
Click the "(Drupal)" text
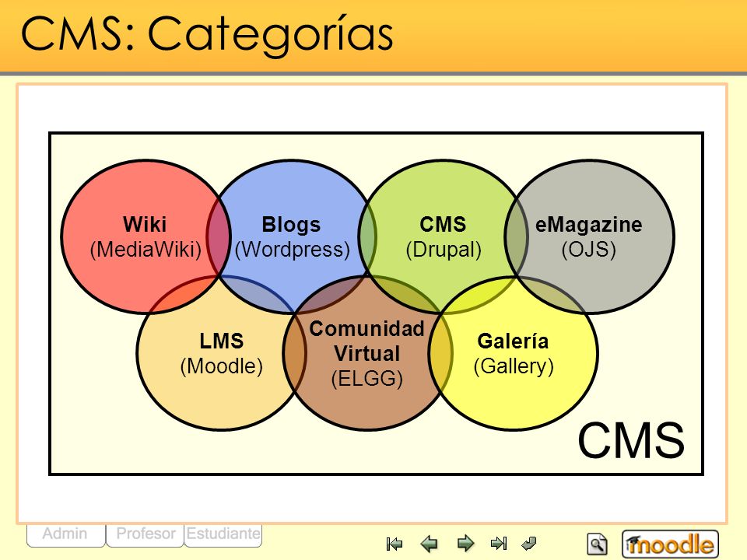click(x=444, y=249)
